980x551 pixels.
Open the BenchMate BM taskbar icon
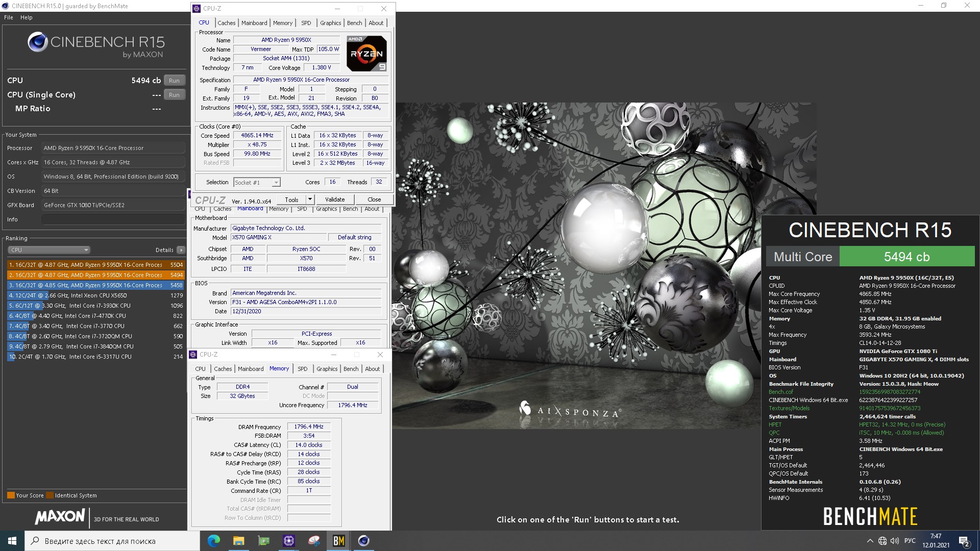click(338, 541)
